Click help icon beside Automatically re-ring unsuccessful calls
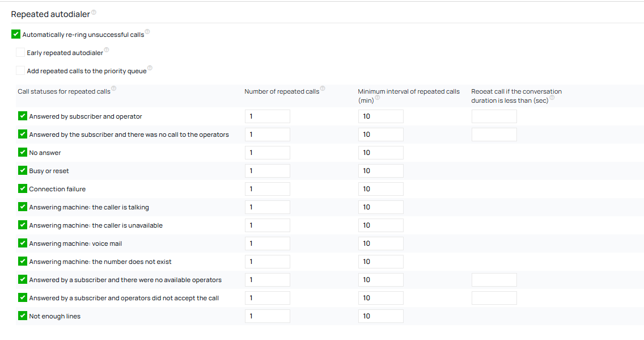This screenshot has width=644, height=340. pos(147,32)
